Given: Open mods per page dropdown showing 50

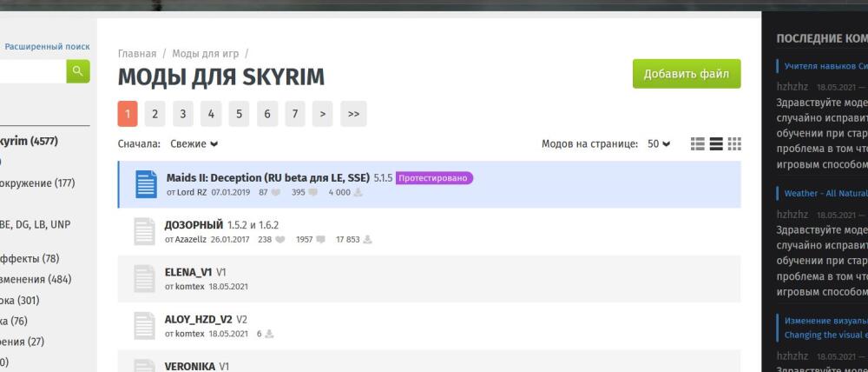Looking at the screenshot, I should click(659, 144).
